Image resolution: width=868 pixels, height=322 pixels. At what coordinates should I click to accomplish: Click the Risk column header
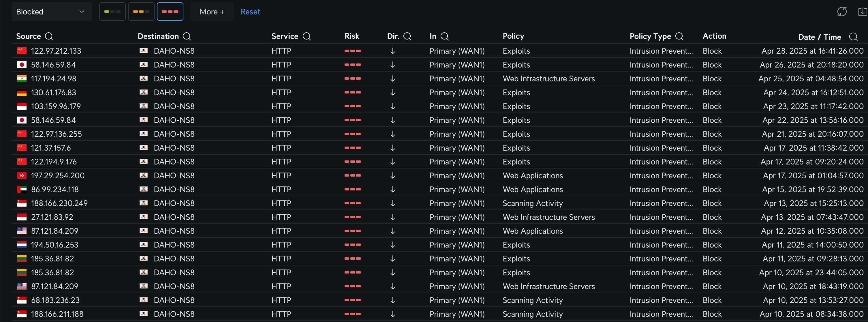(x=352, y=36)
